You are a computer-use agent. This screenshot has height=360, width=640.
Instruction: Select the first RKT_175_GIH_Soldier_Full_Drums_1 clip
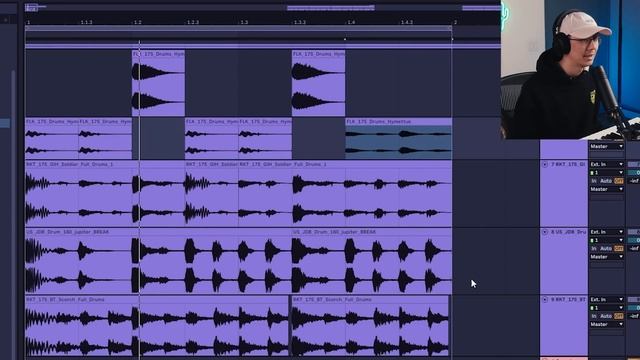point(105,193)
